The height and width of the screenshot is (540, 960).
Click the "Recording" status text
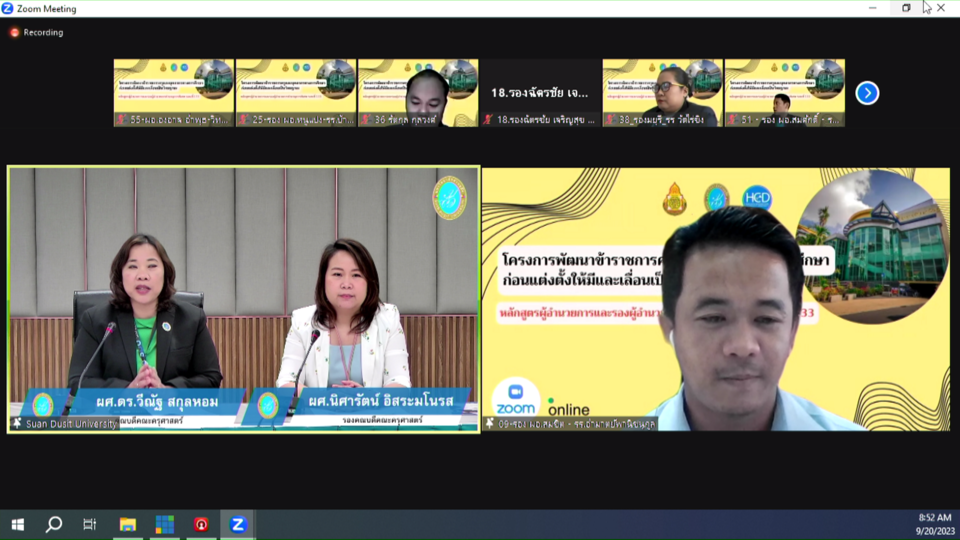(x=43, y=32)
